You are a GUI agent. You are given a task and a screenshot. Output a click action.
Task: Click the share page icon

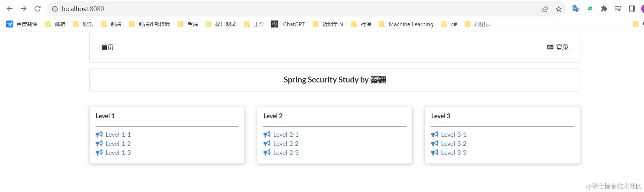coord(545,9)
